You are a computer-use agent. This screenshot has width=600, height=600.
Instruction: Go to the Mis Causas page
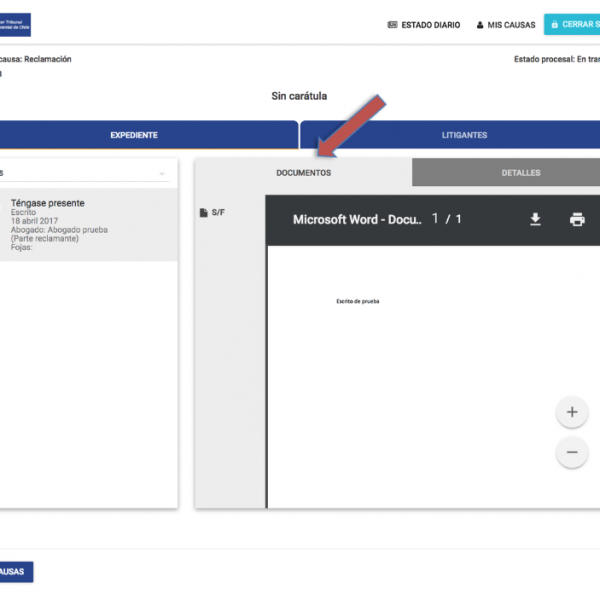click(x=511, y=25)
